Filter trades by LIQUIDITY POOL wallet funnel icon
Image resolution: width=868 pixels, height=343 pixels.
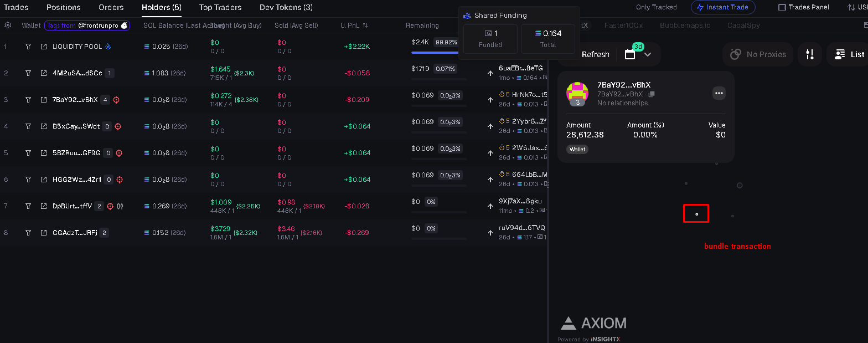click(x=28, y=47)
